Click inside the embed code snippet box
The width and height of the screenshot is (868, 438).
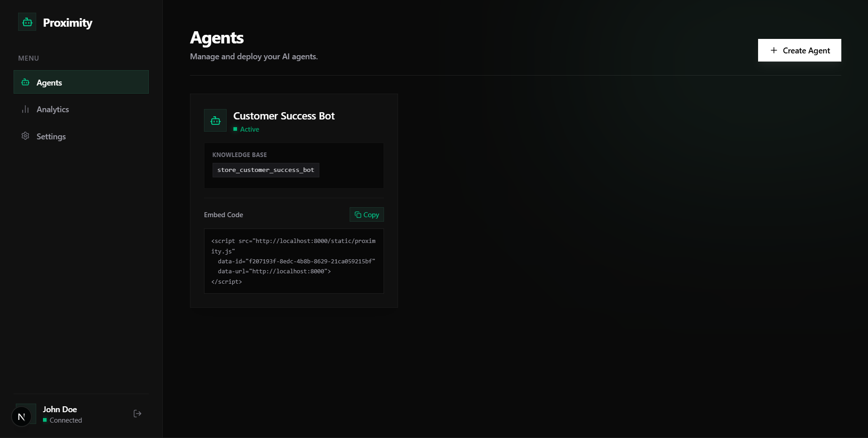pyautogui.click(x=294, y=261)
